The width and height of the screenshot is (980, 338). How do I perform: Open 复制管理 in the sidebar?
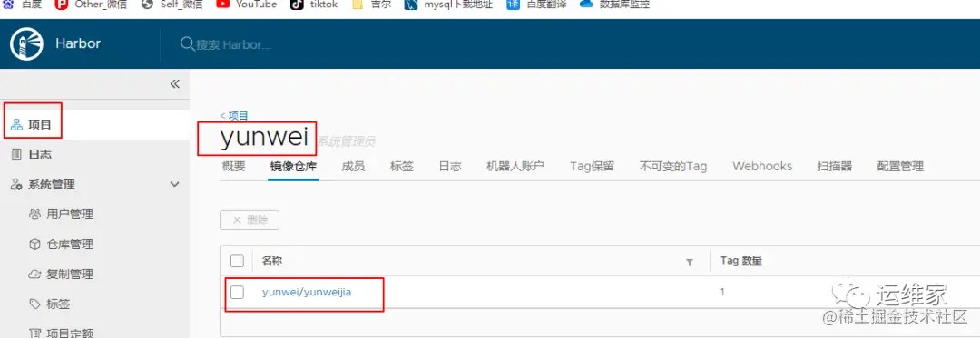(x=70, y=275)
